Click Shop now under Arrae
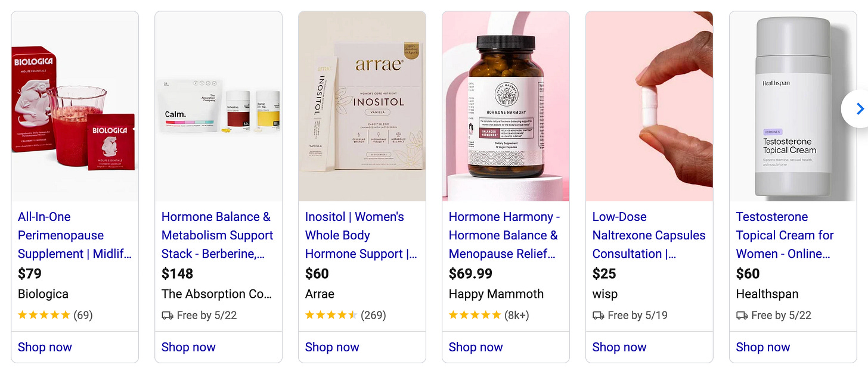868x371 pixels. point(332,347)
